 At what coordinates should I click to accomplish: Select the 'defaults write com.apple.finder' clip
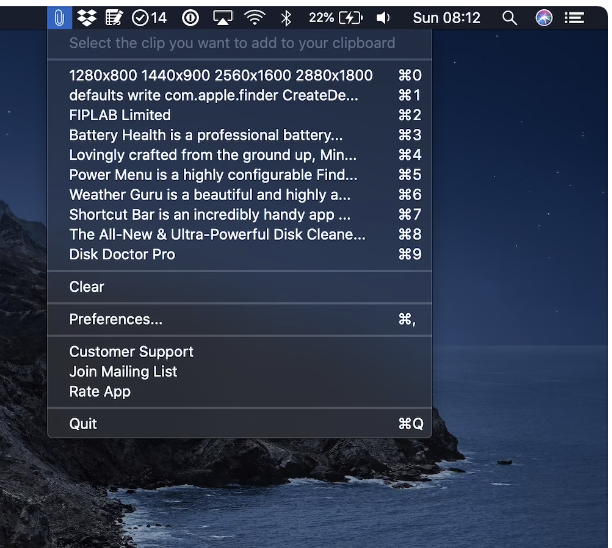[x=239, y=95]
